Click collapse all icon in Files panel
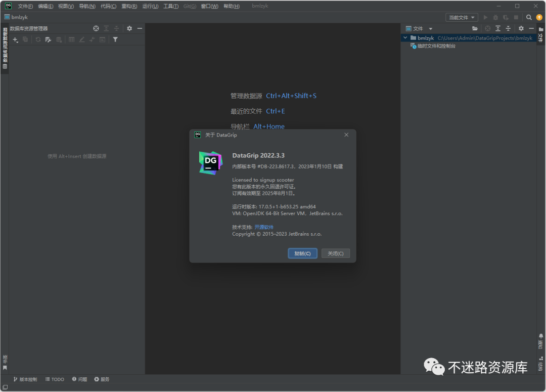 508,28
